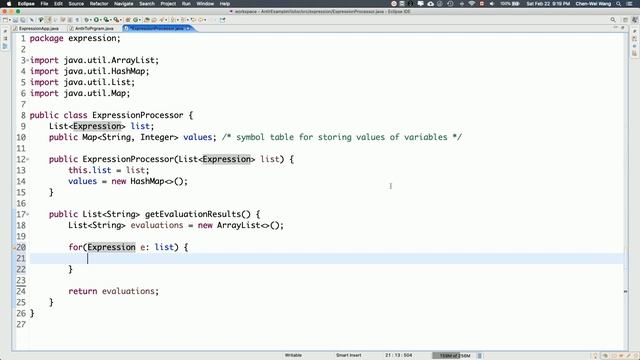Click the New Java Package icon

pos(128,20)
